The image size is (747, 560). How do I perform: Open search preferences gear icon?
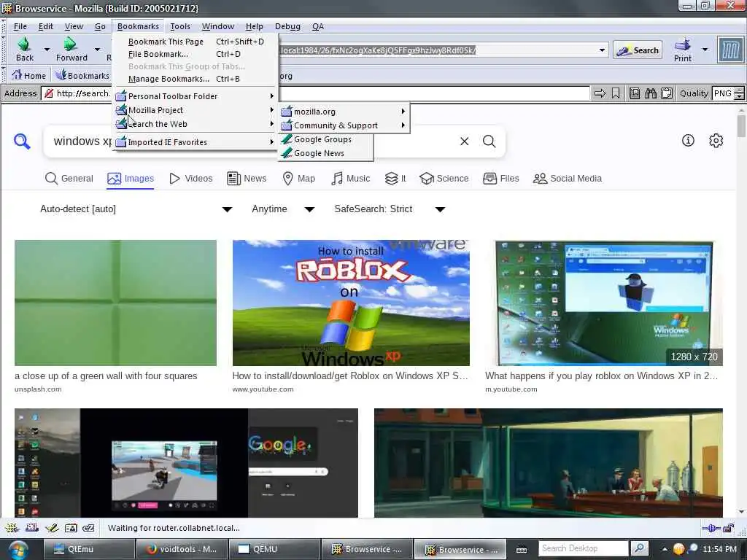point(716,141)
